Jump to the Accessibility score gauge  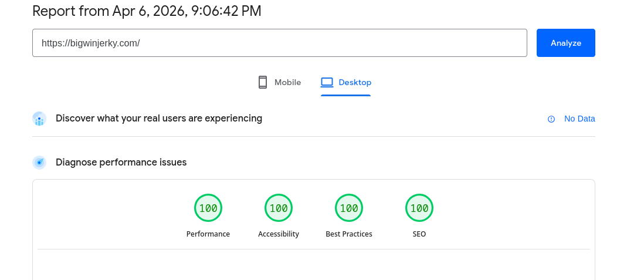tap(279, 208)
